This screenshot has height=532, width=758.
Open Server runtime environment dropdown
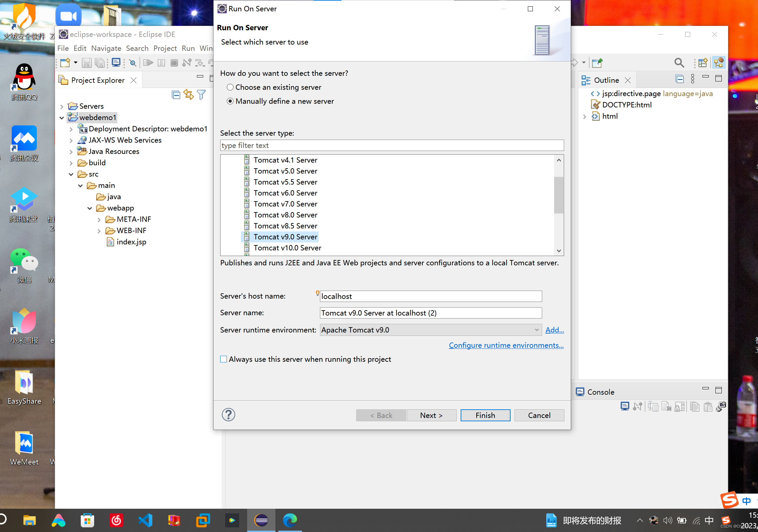pos(430,330)
